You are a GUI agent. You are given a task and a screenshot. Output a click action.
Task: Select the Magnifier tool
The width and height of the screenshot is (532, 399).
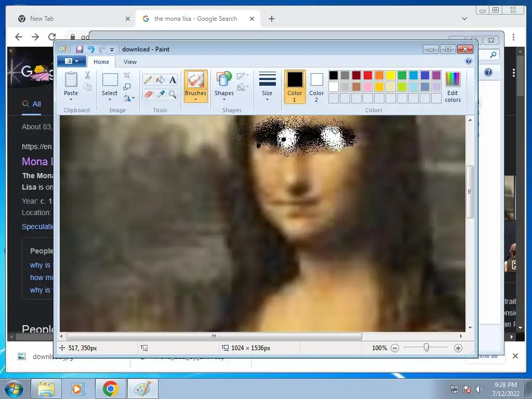coord(172,94)
